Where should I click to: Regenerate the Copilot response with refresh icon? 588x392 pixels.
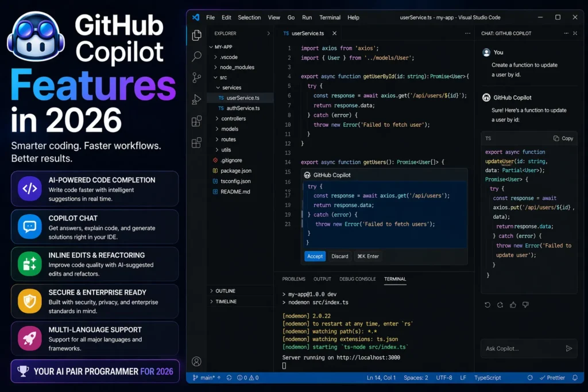point(500,305)
